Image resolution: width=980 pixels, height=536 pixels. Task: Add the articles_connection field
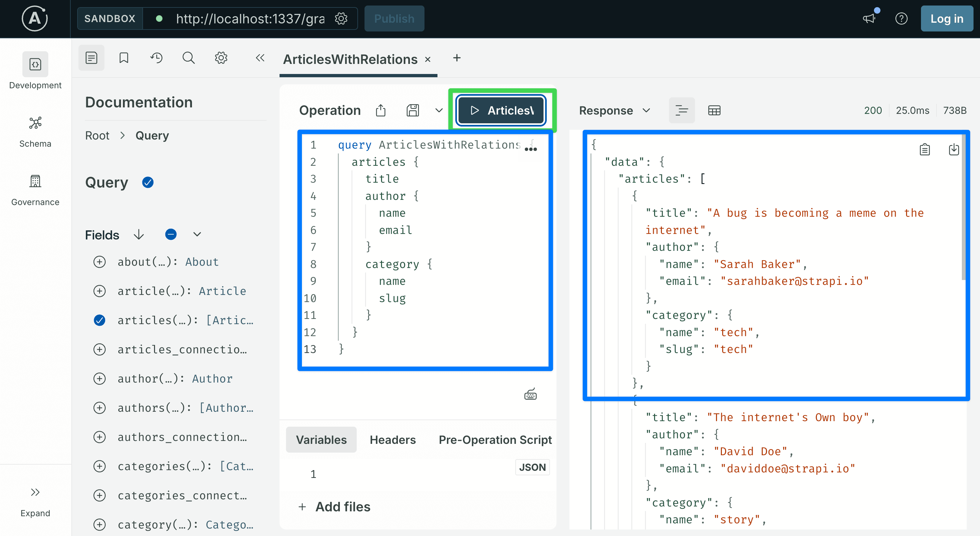coord(100,349)
